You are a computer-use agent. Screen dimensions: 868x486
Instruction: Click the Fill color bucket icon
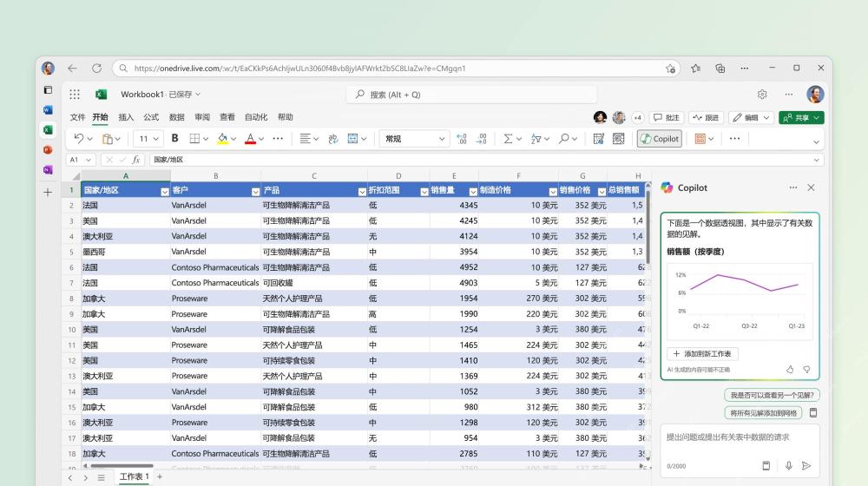tap(222, 138)
